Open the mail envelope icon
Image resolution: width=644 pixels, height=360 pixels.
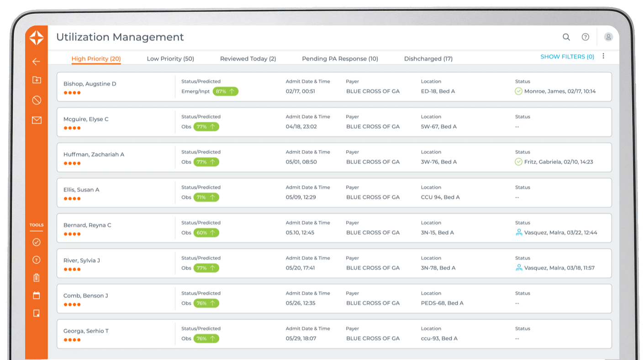37,120
